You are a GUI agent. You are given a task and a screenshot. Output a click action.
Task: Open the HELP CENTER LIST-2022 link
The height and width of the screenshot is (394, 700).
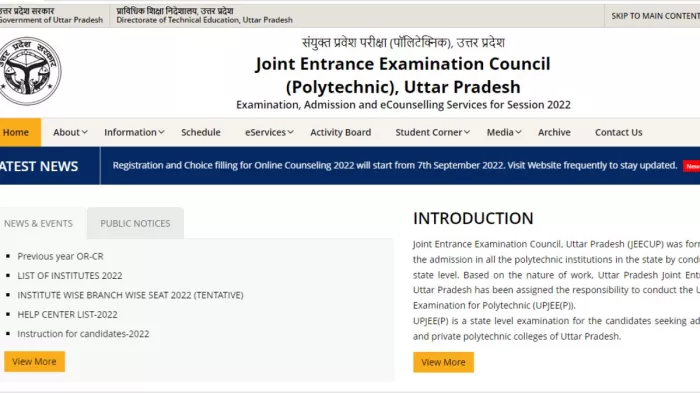67,315
